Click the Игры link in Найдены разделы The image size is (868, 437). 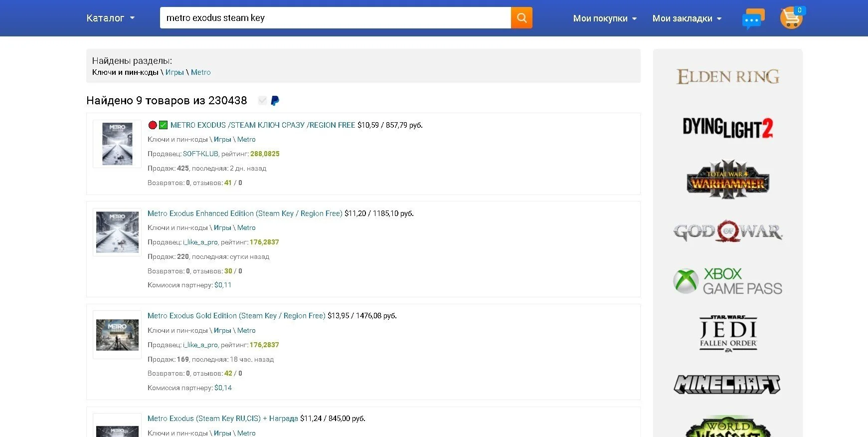pyautogui.click(x=174, y=72)
